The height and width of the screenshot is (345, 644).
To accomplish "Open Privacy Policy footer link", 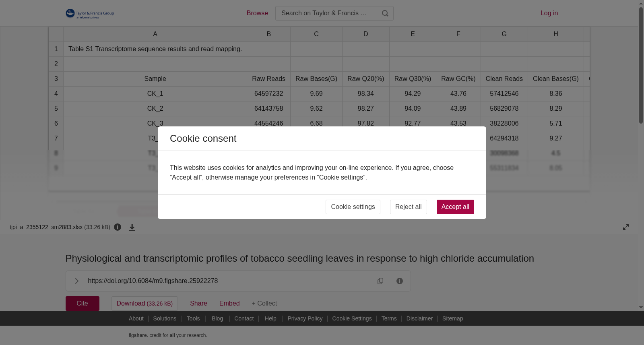I will coord(305,318).
